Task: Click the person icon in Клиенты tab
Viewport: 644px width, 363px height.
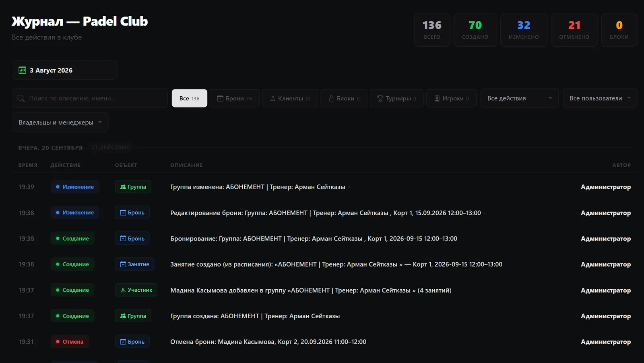Action: click(272, 98)
